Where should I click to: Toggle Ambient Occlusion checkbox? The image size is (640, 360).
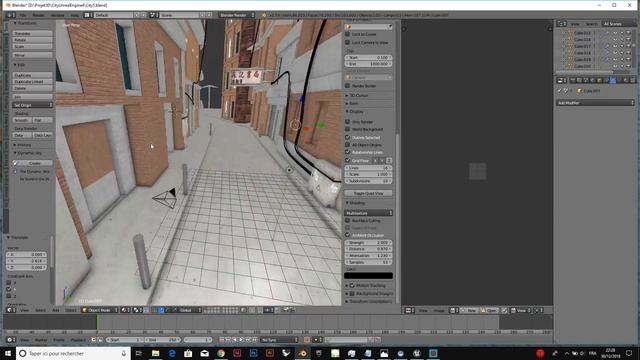348,235
